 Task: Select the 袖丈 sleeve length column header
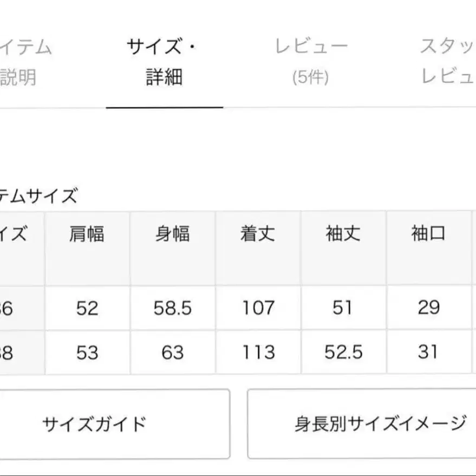[x=343, y=234]
